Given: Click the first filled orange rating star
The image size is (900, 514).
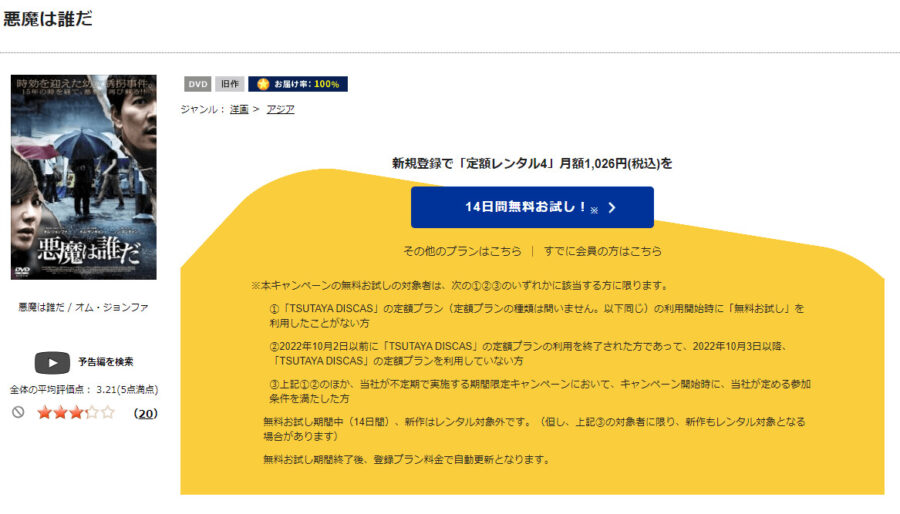Looking at the screenshot, I should tap(44, 412).
